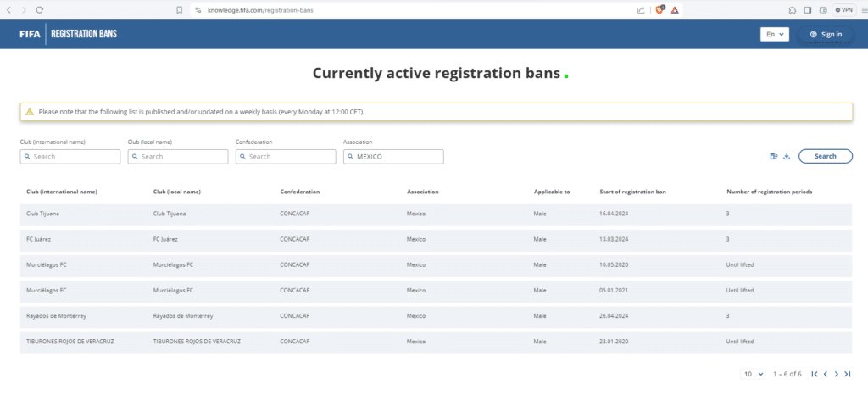Viewport: 868px width, 395px height.
Task: Open Brave Shields lion icon
Action: click(x=660, y=9)
